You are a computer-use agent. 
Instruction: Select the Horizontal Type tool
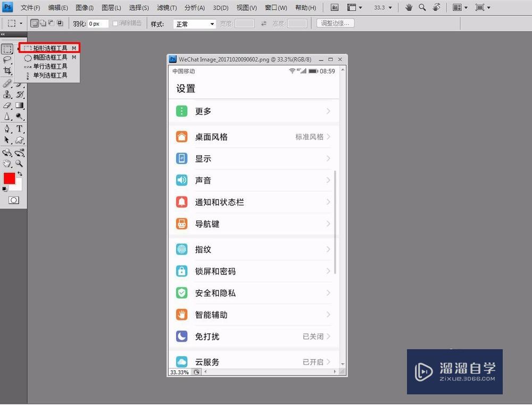pos(20,129)
